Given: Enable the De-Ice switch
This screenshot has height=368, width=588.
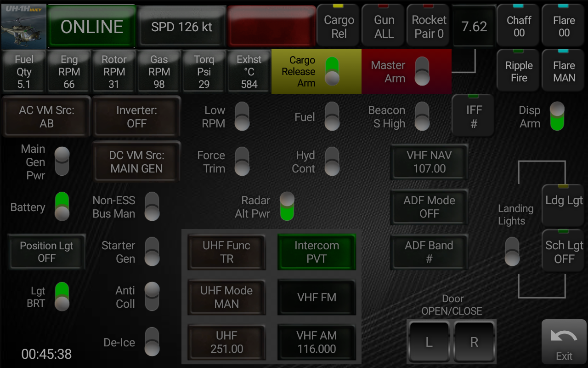Looking at the screenshot, I should [152, 342].
